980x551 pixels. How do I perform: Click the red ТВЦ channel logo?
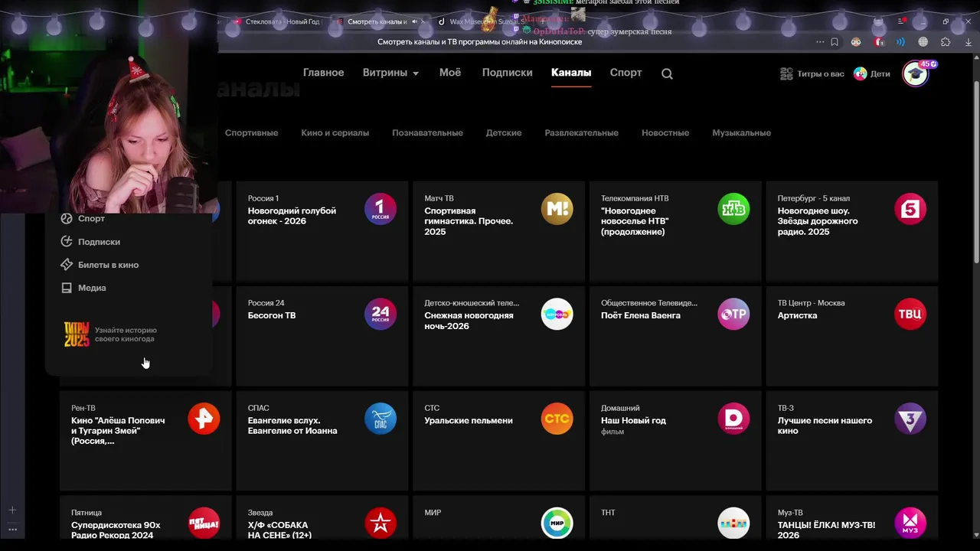(910, 314)
